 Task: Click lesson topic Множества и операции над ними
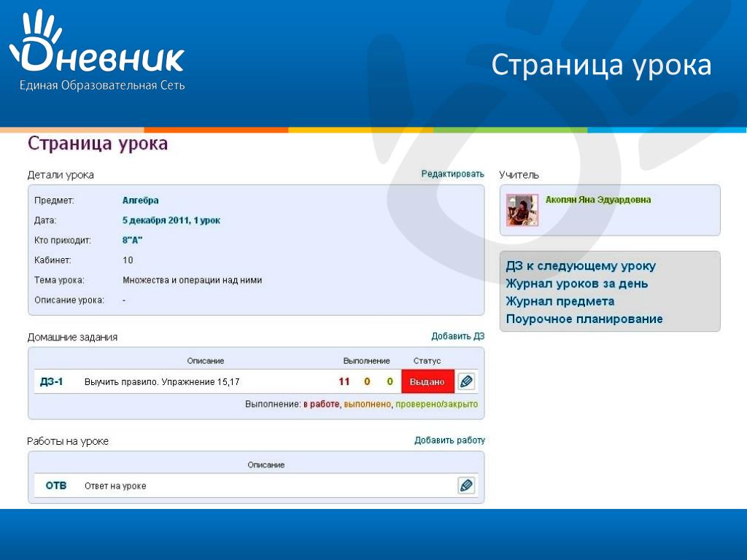(x=193, y=280)
